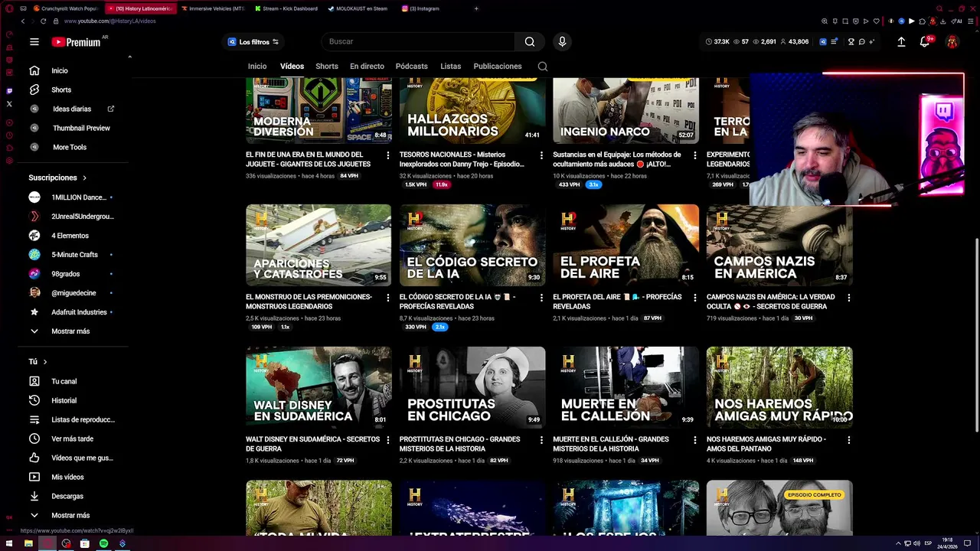Switch to the Crunchyroll browser tab

point(66,8)
